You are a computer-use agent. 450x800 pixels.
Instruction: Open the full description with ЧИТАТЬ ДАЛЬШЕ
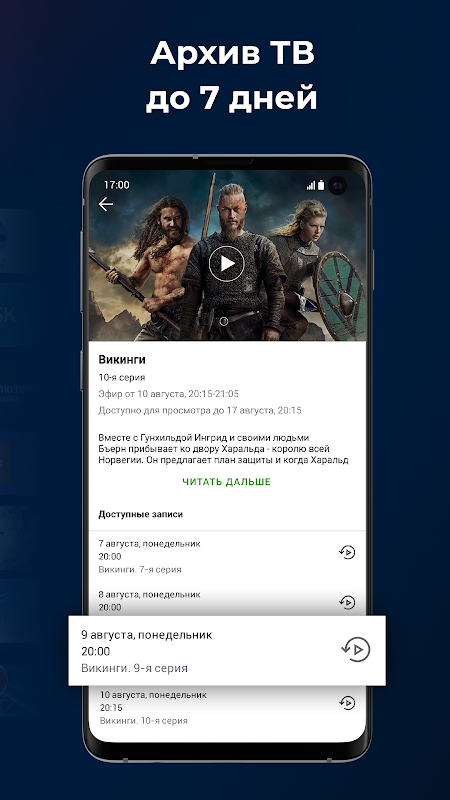[x=227, y=482]
